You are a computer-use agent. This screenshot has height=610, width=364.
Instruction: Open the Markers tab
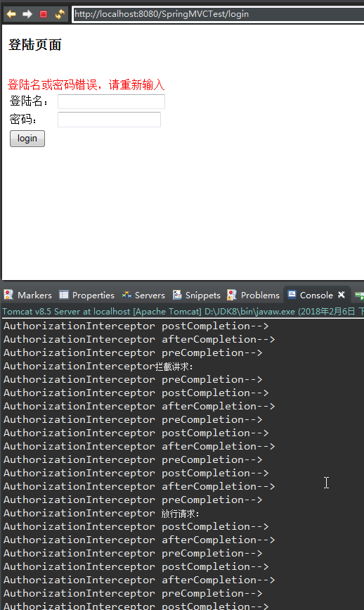tap(27, 296)
